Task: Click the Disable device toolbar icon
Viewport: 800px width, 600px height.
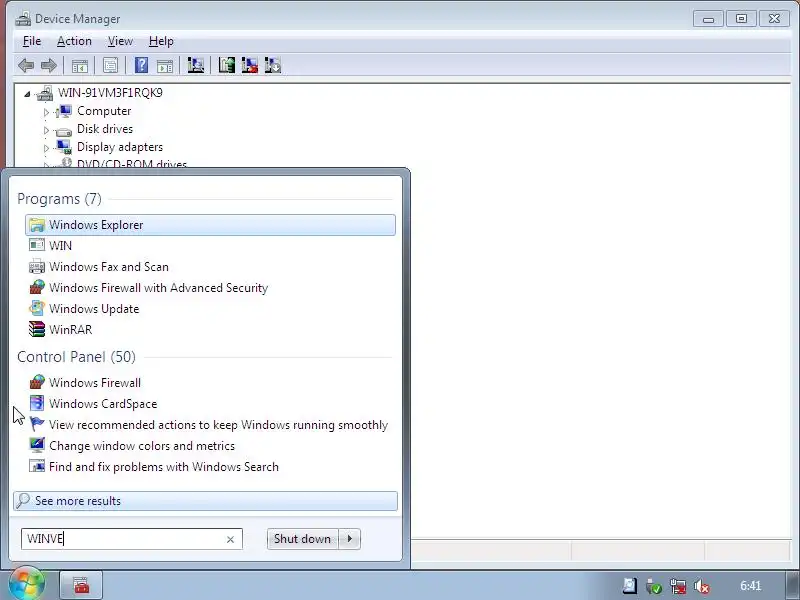Action: (x=273, y=65)
